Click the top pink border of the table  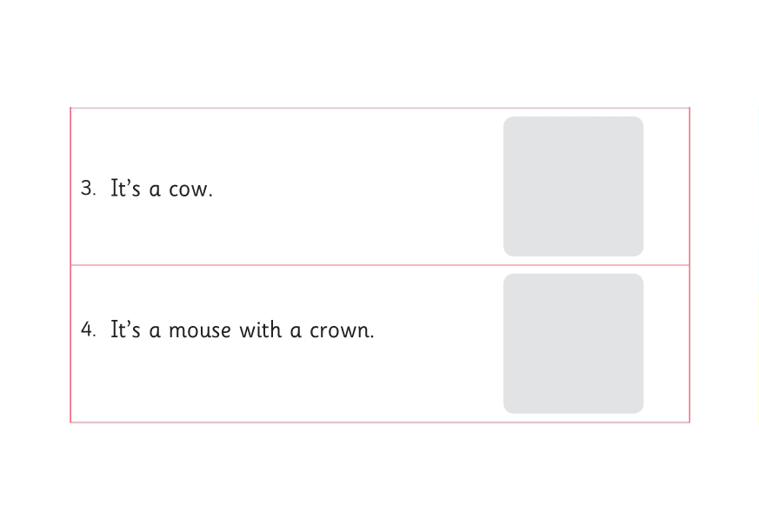click(287, 109)
